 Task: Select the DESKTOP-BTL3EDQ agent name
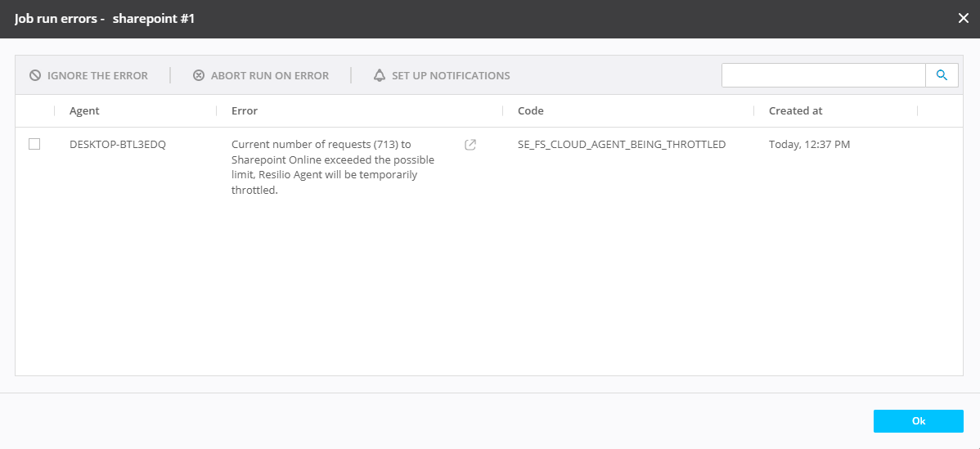[118, 145]
